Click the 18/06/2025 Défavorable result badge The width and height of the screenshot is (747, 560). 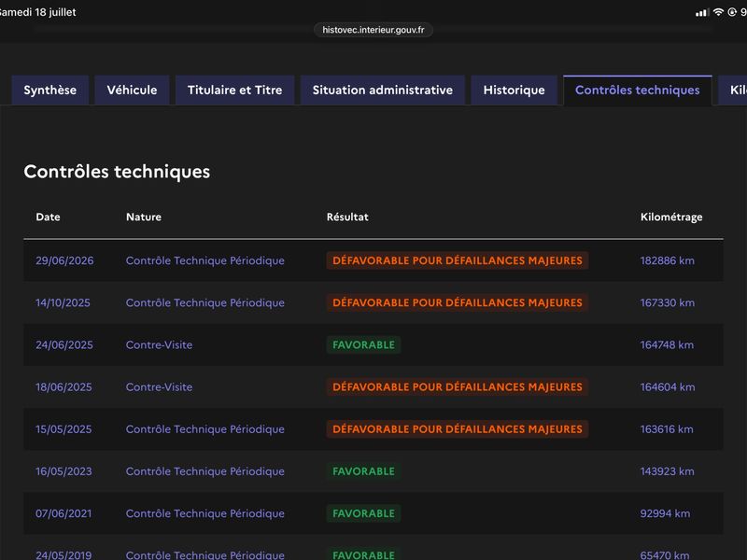458,387
